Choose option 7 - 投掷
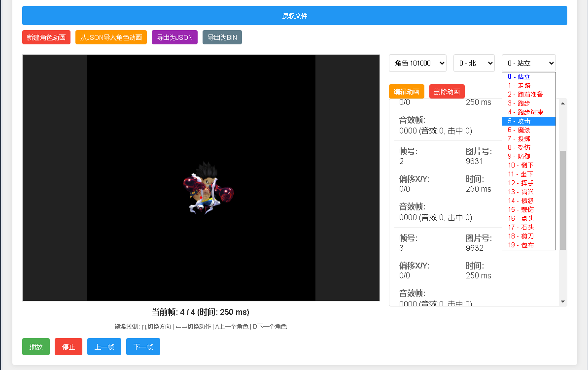Image resolution: width=588 pixels, height=370 pixels. click(529, 139)
